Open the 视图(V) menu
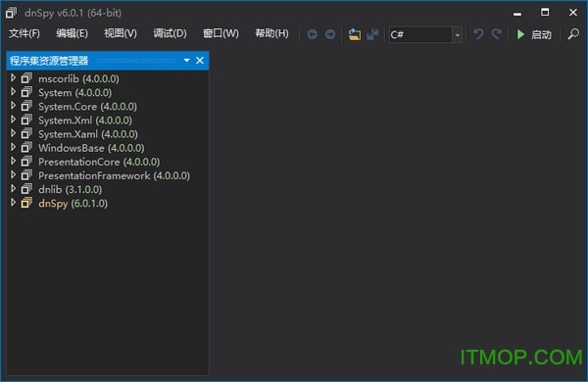This screenshot has height=382, width=588. (121, 33)
